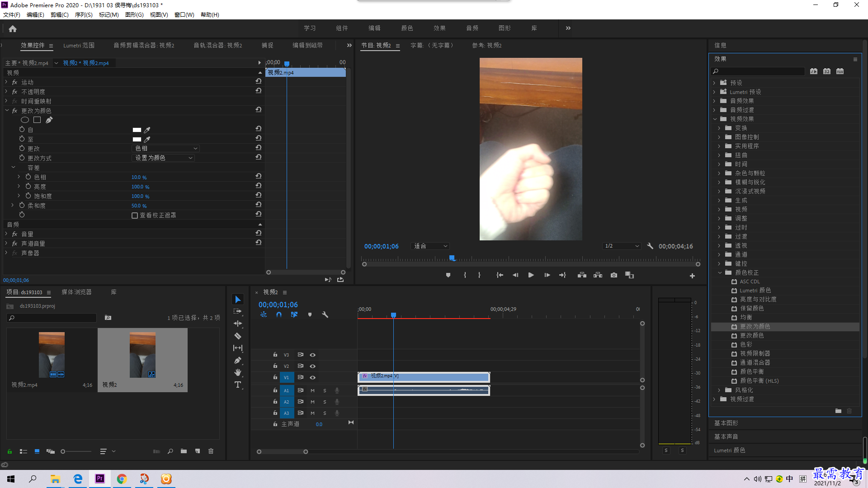The width and height of the screenshot is (868, 488).
Task: Open the Sequence menu
Action: pos(84,14)
